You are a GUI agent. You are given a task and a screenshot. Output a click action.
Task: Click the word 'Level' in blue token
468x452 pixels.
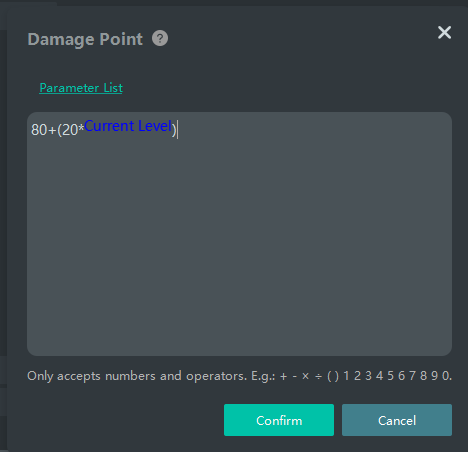click(155, 126)
